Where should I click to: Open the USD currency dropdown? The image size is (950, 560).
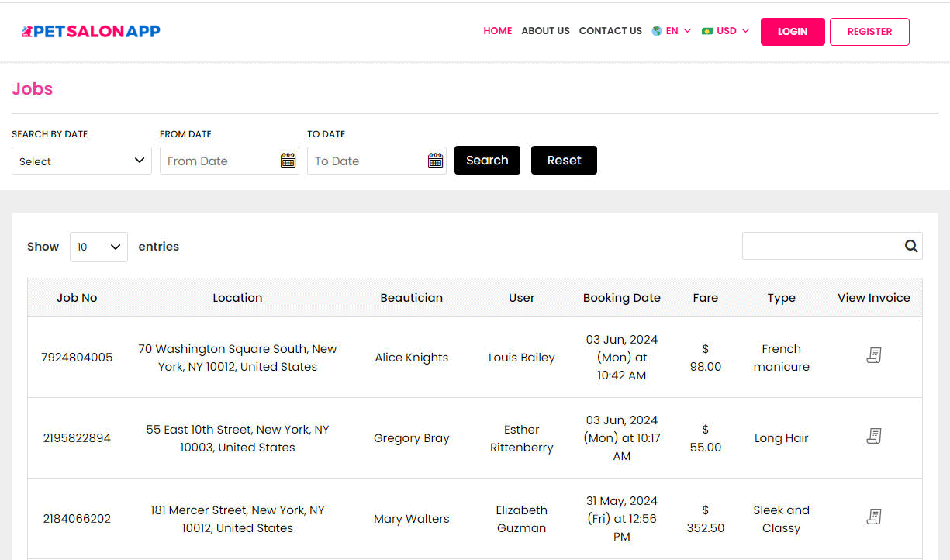tap(726, 31)
